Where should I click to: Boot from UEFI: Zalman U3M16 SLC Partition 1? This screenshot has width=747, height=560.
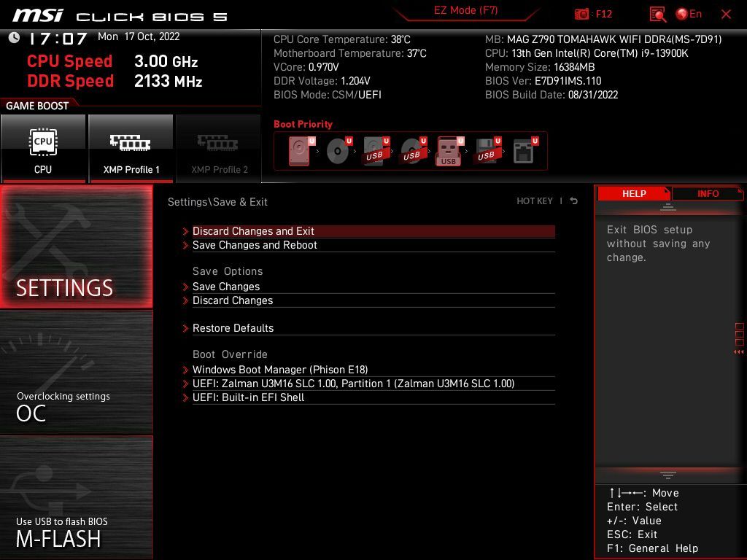point(373,384)
